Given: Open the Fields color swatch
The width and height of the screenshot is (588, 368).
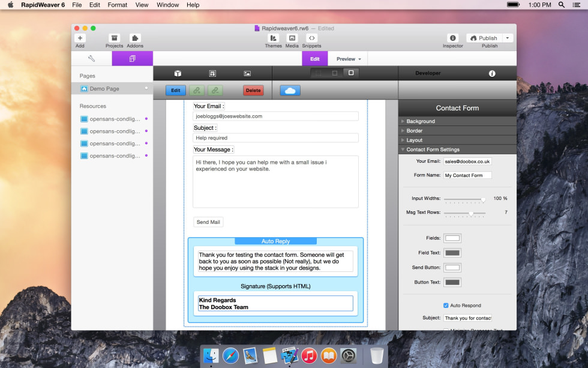Looking at the screenshot, I should tap(452, 238).
